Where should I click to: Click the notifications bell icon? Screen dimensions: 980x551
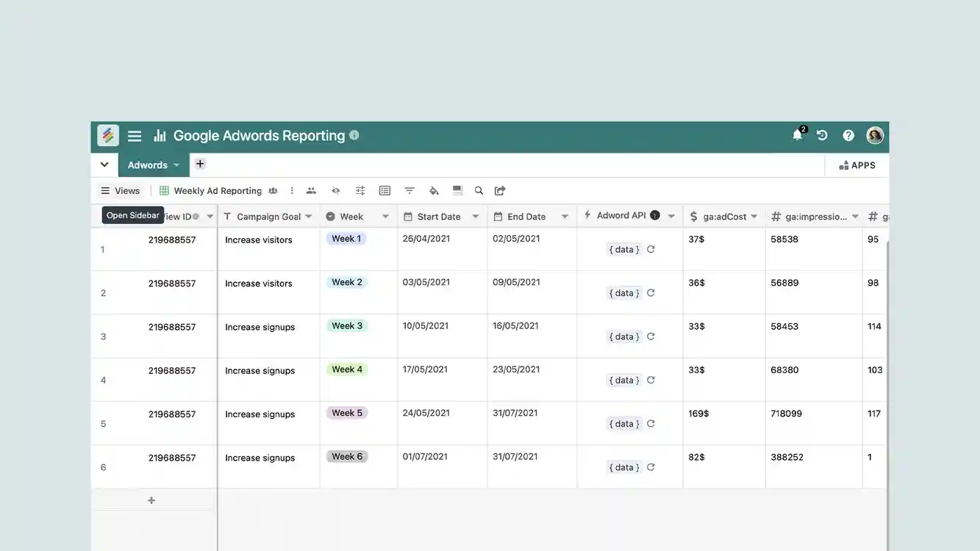pos(796,135)
